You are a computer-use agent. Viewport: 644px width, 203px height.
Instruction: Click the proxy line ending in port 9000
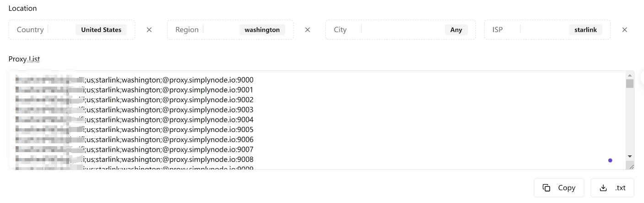(134, 80)
